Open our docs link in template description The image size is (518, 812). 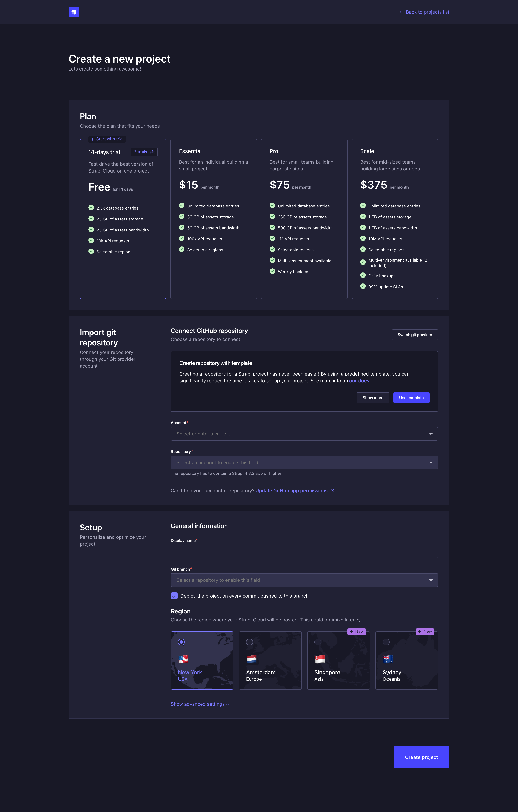pos(359,381)
